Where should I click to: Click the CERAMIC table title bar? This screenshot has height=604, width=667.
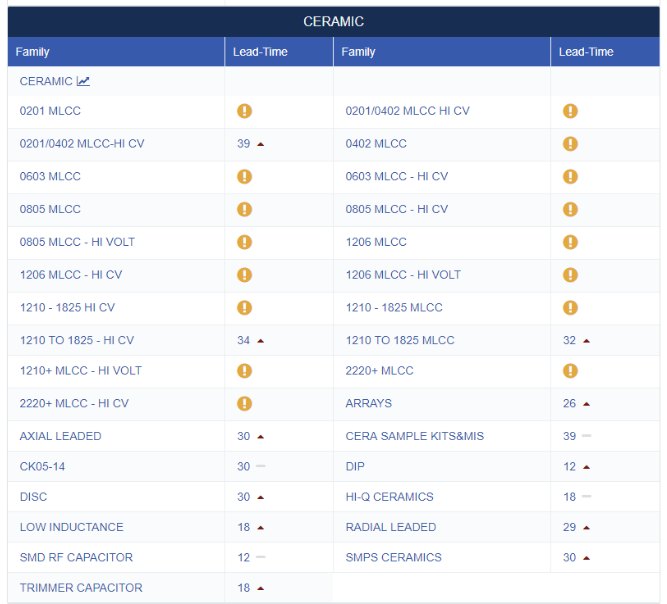(x=333, y=22)
